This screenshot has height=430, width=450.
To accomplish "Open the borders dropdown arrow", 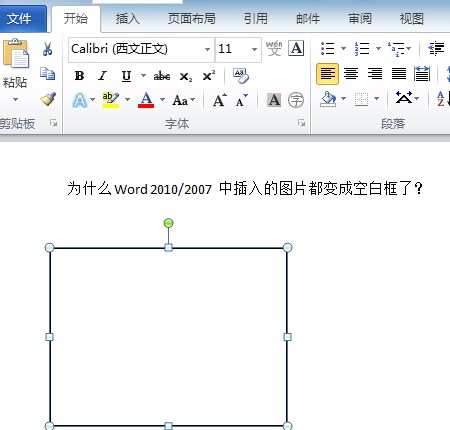I will (x=377, y=99).
